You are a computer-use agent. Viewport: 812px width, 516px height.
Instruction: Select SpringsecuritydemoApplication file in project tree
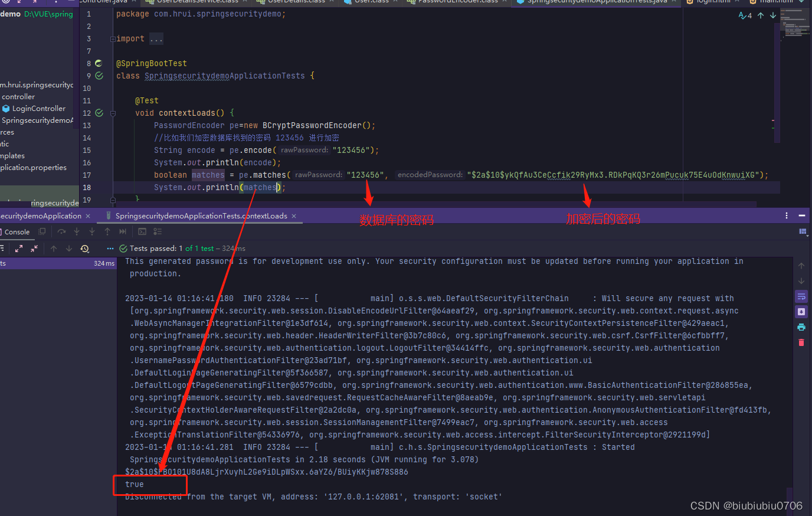click(x=38, y=120)
